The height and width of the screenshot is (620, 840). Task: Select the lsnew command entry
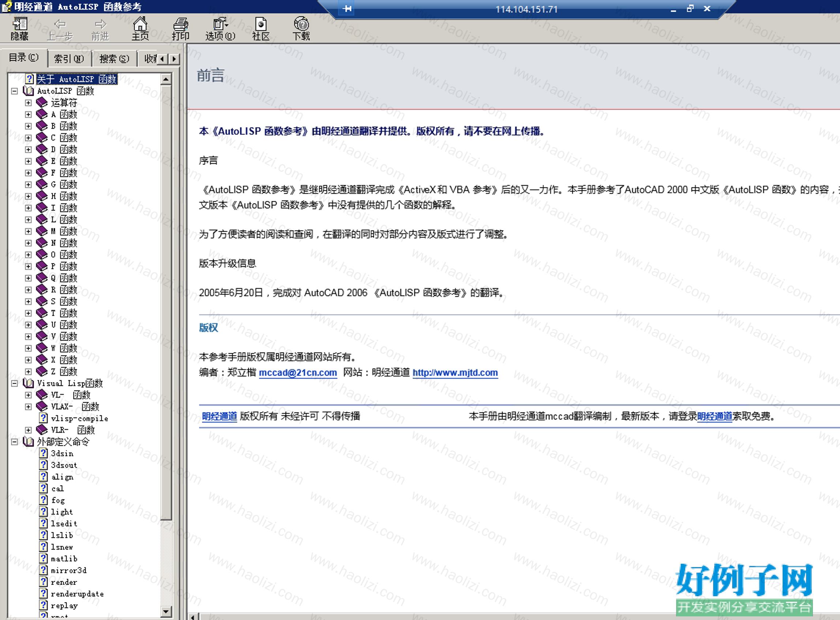click(x=62, y=547)
